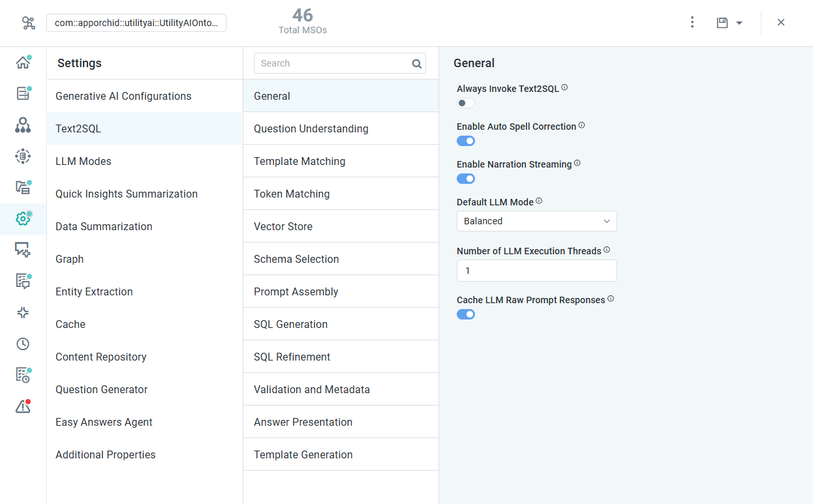The image size is (813, 504).
Task: Click the three-dot more options icon
Action: (692, 23)
